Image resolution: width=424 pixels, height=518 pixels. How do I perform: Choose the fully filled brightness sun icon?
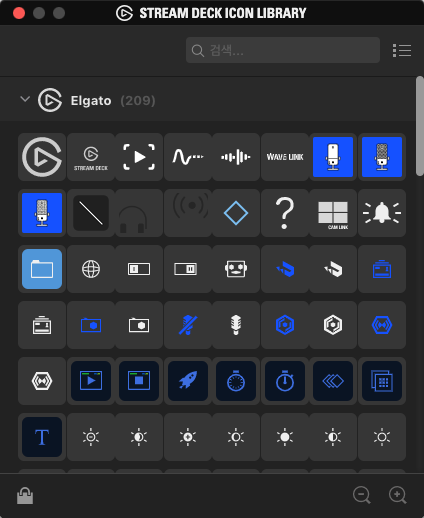[285, 437]
